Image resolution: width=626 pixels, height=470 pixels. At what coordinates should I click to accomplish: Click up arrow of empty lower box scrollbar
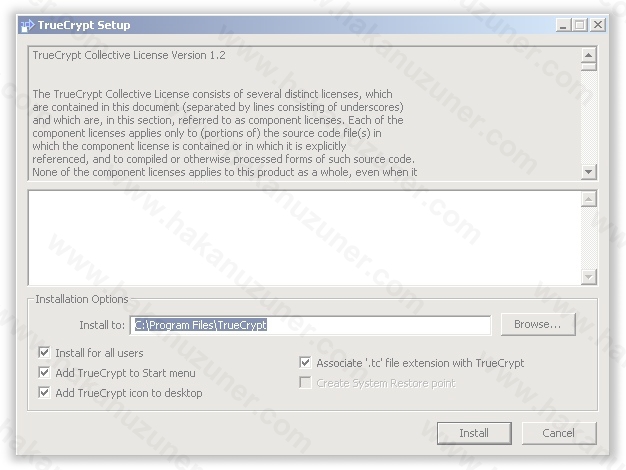click(x=588, y=199)
